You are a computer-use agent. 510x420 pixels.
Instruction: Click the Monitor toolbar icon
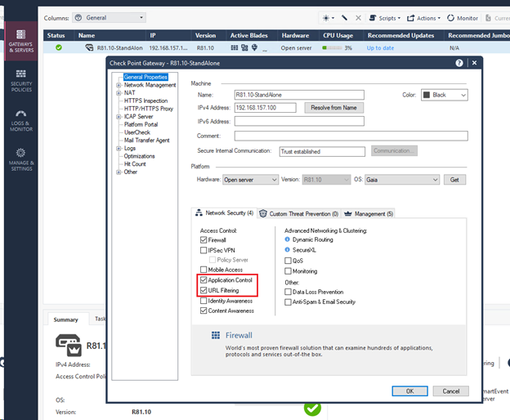pyautogui.click(x=463, y=17)
